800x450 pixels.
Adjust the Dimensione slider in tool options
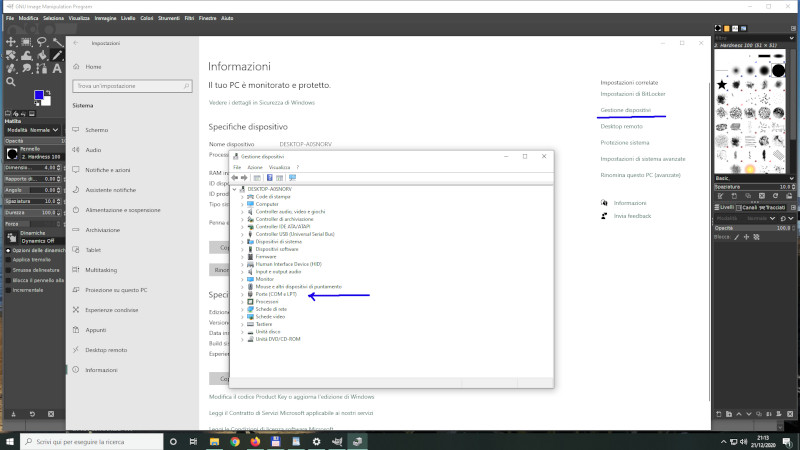point(33,167)
